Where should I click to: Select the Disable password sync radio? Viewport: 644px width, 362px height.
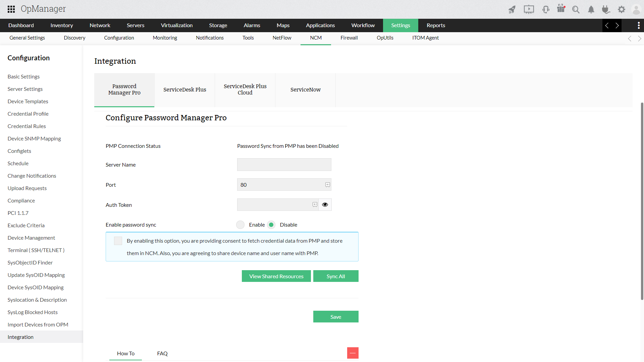pyautogui.click(x=271, y=225)
